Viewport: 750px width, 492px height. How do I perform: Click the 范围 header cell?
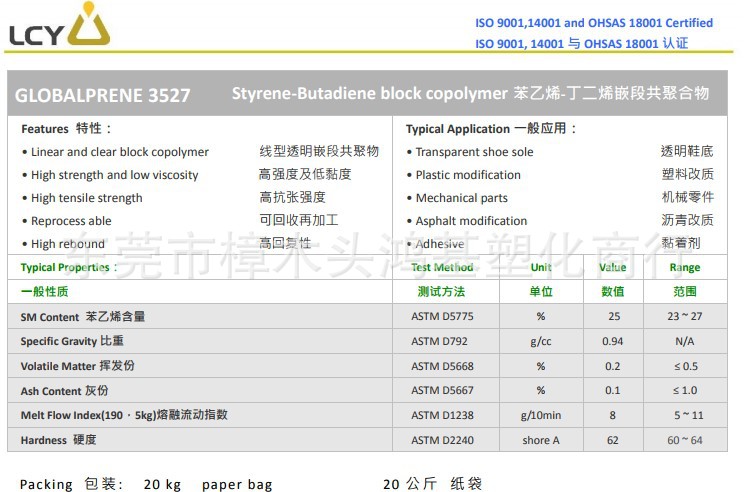685,292
